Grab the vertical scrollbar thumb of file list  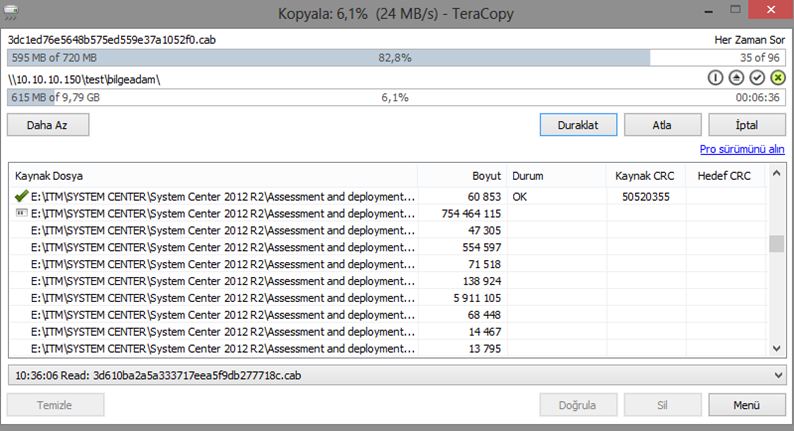click(776, 243)
